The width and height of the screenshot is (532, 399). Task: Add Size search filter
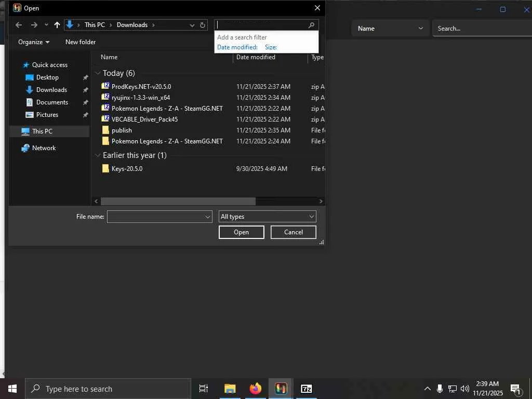tap(271, 47)
